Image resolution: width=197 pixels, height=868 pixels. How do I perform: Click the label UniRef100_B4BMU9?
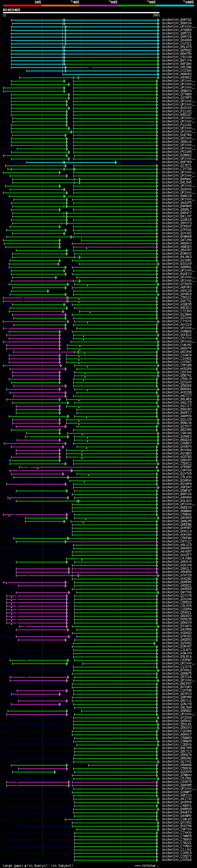(x=177, y=809)
